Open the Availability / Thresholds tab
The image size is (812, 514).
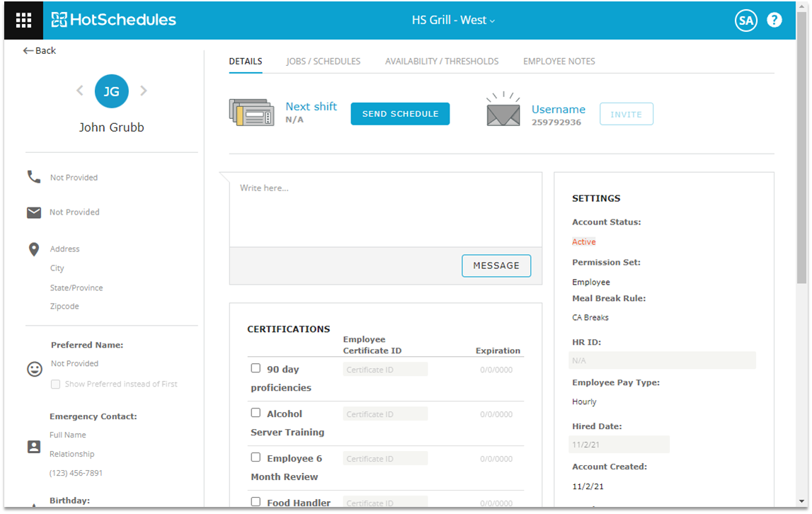tap(441, 62)
